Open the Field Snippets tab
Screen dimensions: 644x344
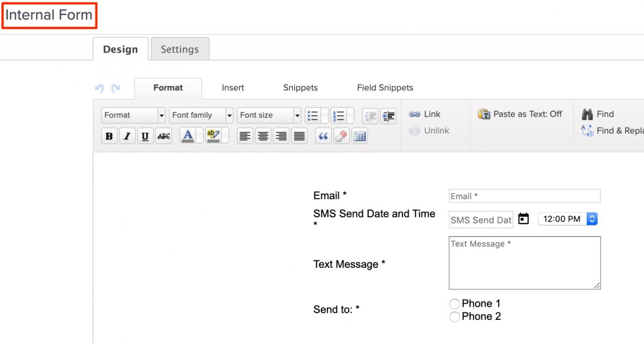(x=385, y=87)
